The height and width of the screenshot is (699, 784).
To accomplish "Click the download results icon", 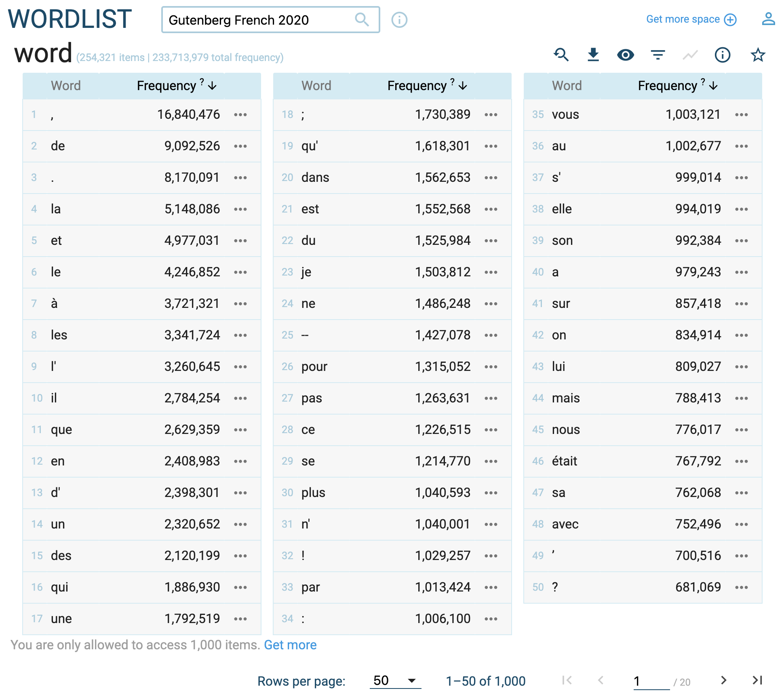I will (x=593, y=55).
